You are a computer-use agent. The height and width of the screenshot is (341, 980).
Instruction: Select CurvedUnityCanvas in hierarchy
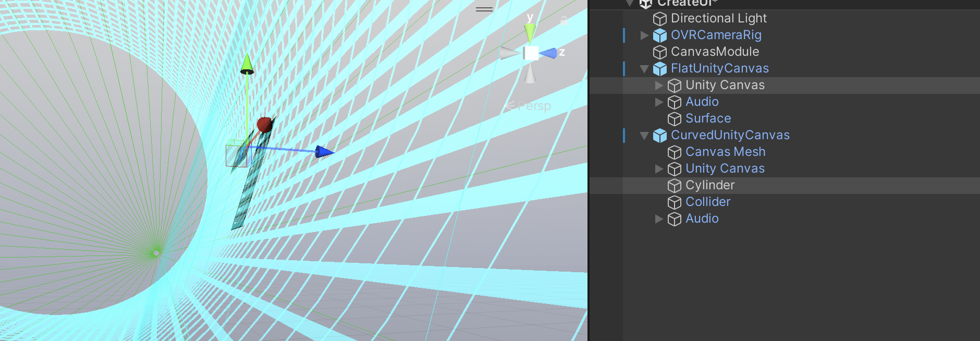pos(730,135)
